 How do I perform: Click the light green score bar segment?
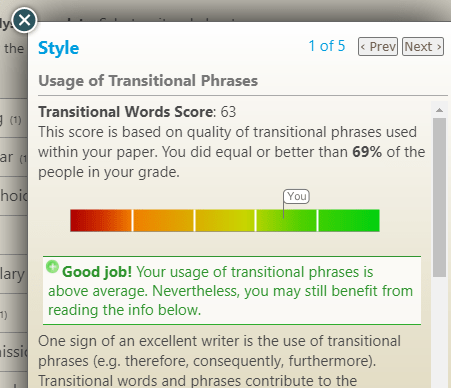click(x=287, y=220)
